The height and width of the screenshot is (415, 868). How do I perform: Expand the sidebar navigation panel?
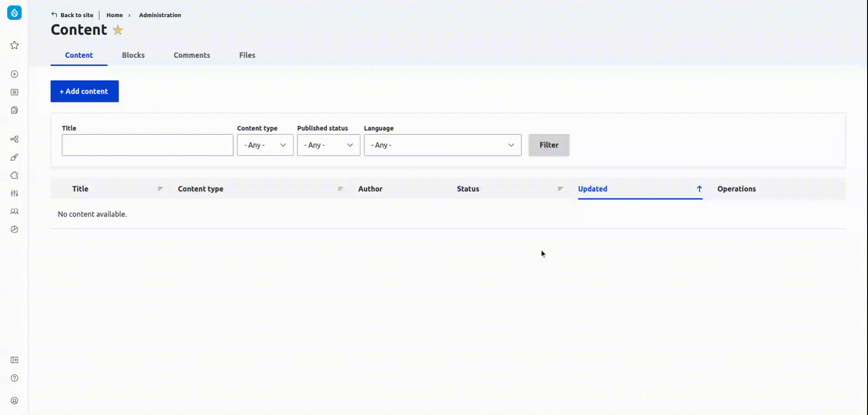14,360
